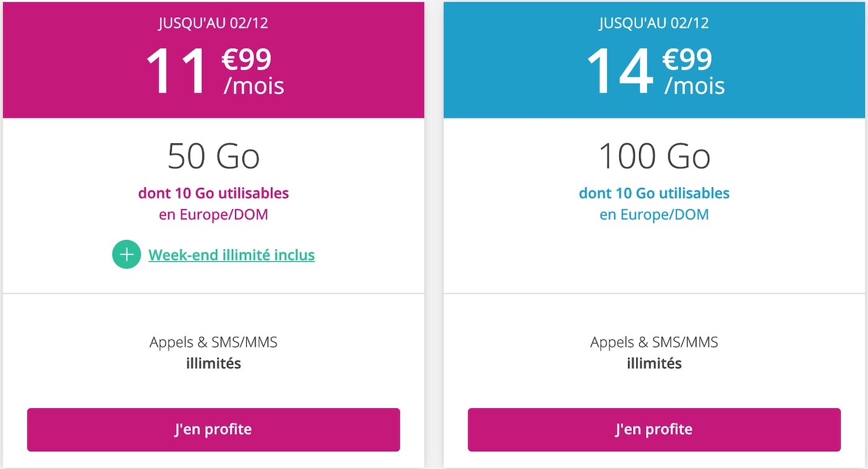The image size is (868, 469).
Task: Click the bold 'illimités' in the 11€99 card
Action: click(x=213, y=363)
